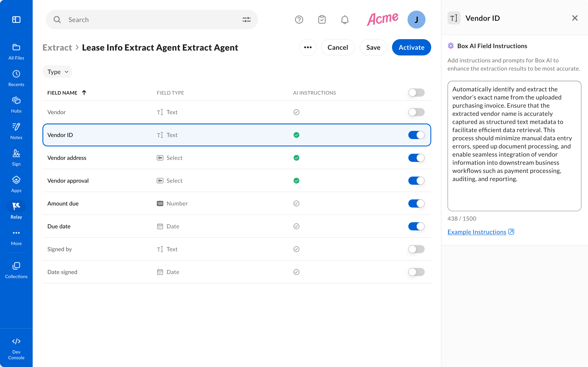588x367 pixels.
Task: Expand the Type filter dropdown
Action: pos(57,72)
